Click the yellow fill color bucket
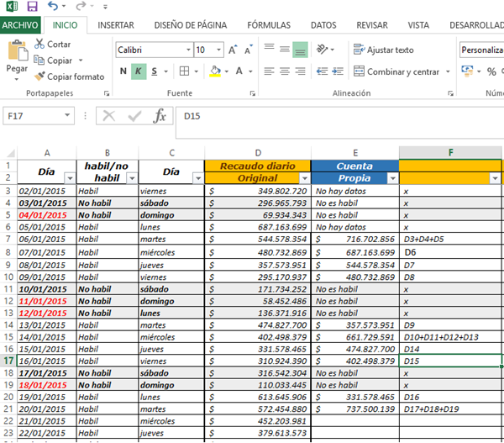The height and width of the screenshot is (443, 504). click(x=216, y=71)
